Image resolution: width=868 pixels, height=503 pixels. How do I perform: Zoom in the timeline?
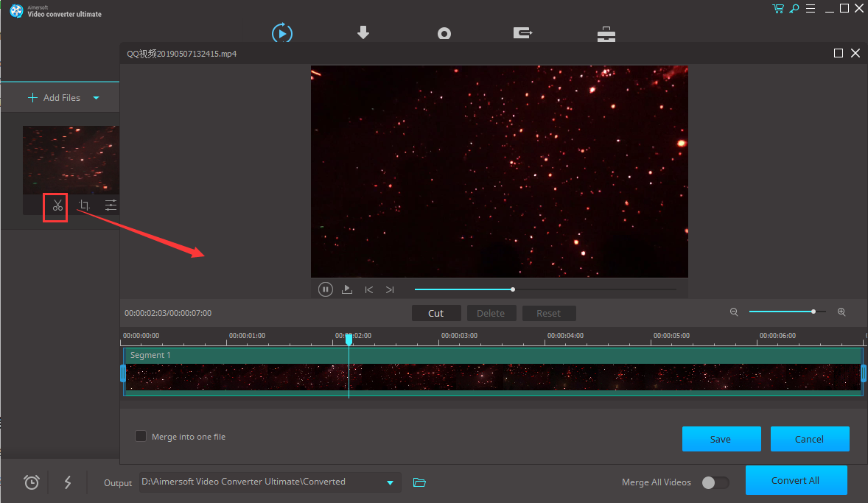click(841, 312)
